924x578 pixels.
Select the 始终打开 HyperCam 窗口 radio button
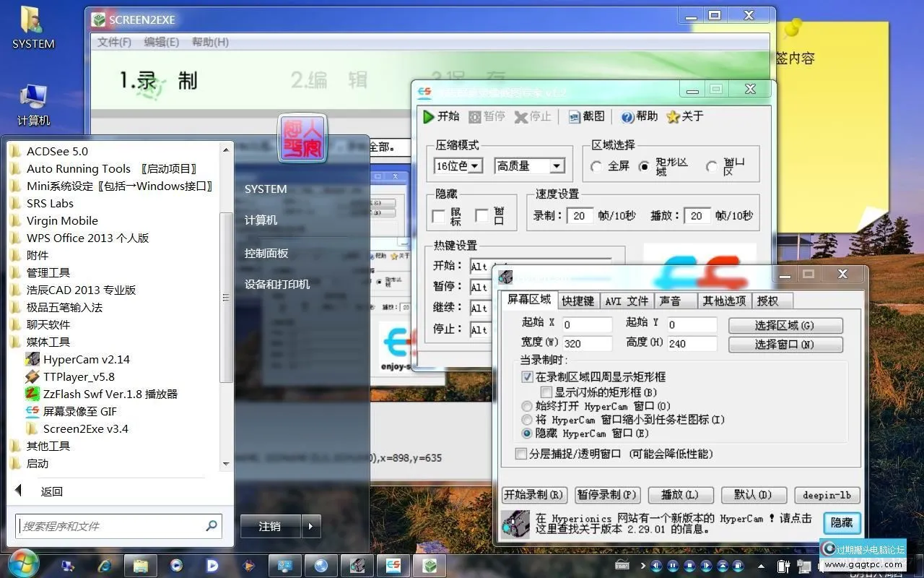(x=527, y=406)
